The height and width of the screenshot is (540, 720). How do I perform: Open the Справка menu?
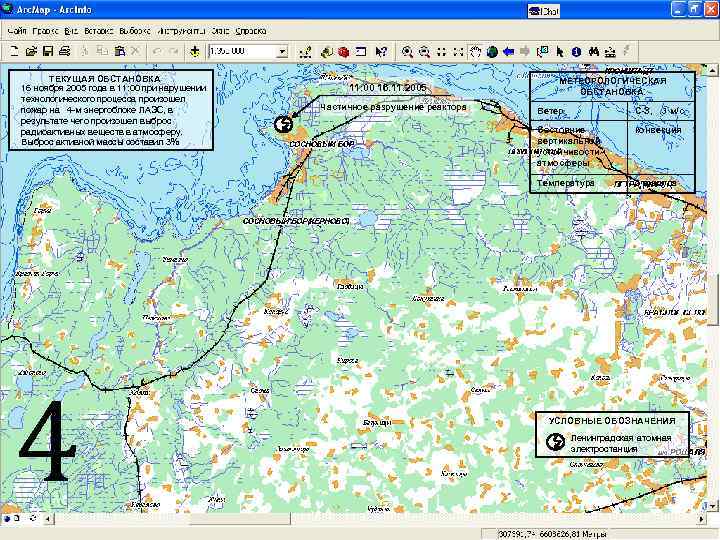251,31
